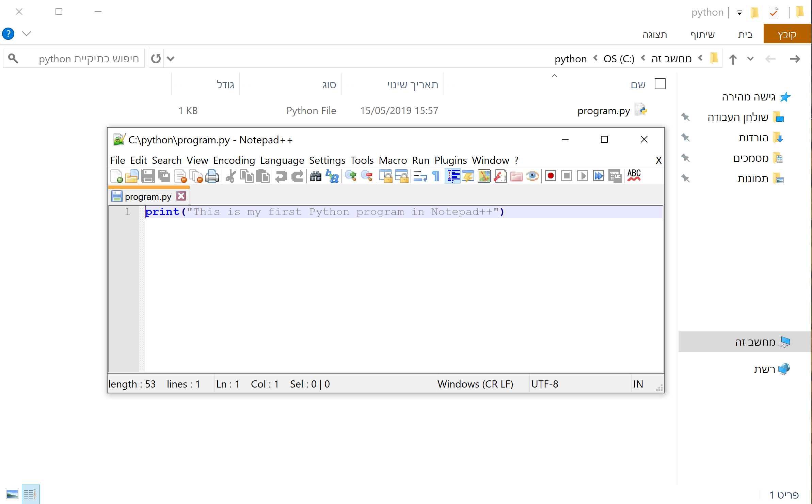Image resolution: width=812 pixels, height=504 pixels.
Task: Open Find with the binoculars icon
Action: tap(316, 176)
